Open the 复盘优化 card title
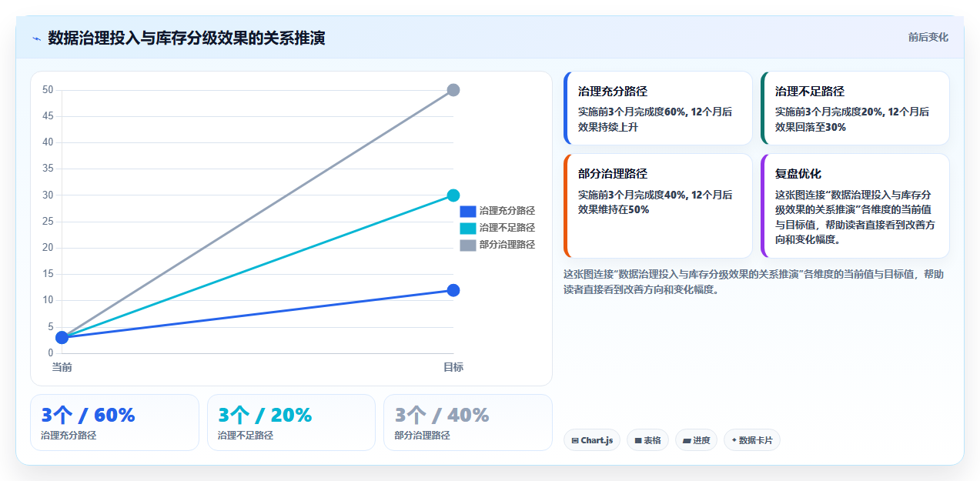980x481 pixels. (798, 174)
